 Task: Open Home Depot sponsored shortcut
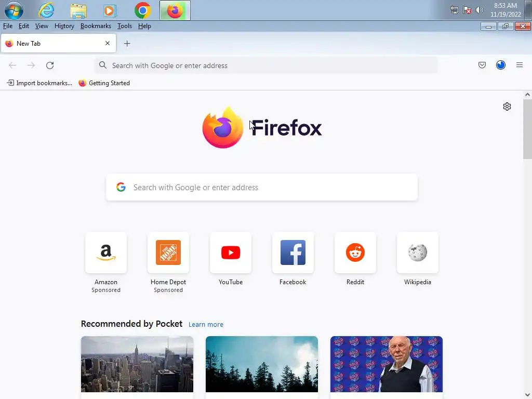coord(168,252)
